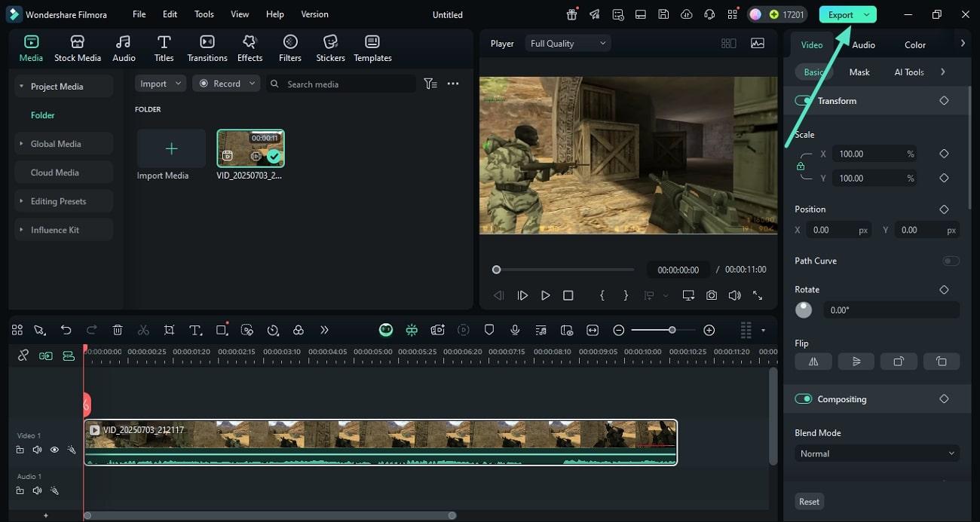Switch to the Audio properties tab

coord(863,44)
